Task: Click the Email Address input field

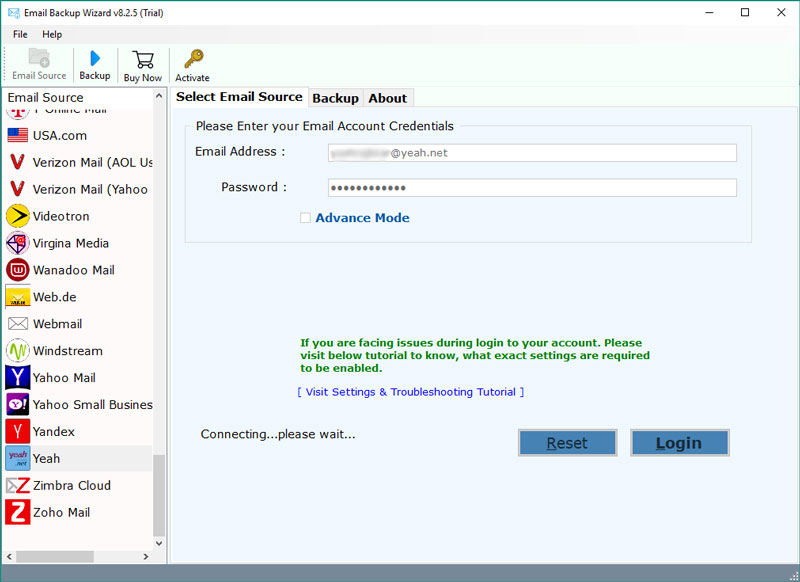Action: pos(532,153)
